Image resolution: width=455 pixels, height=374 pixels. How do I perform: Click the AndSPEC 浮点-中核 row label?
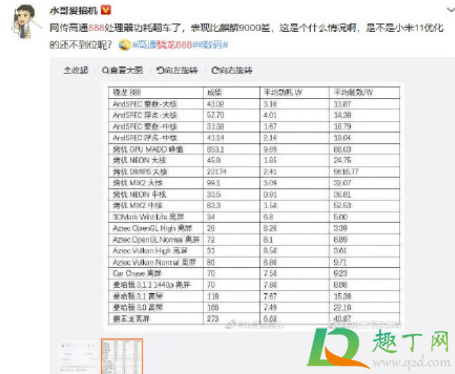click(145, 138)
